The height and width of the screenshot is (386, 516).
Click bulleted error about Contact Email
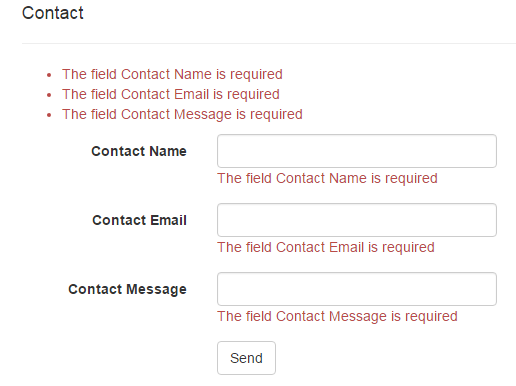171,94
